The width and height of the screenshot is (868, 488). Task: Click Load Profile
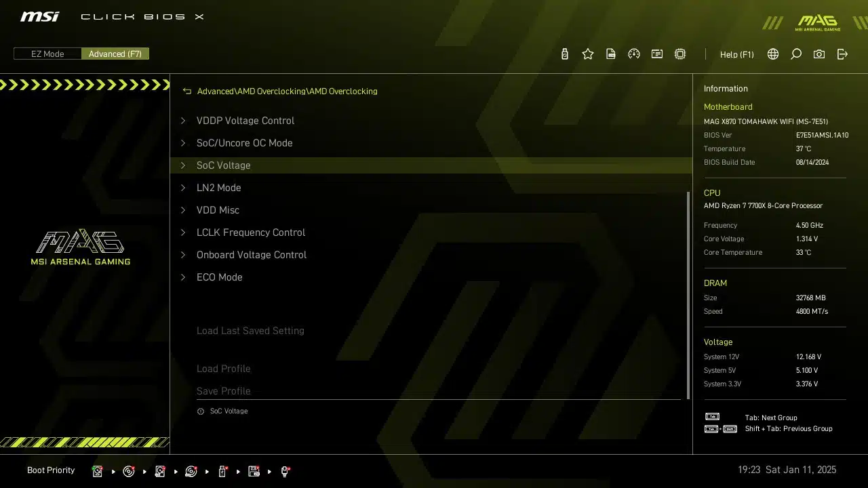[x=224, y=369]
